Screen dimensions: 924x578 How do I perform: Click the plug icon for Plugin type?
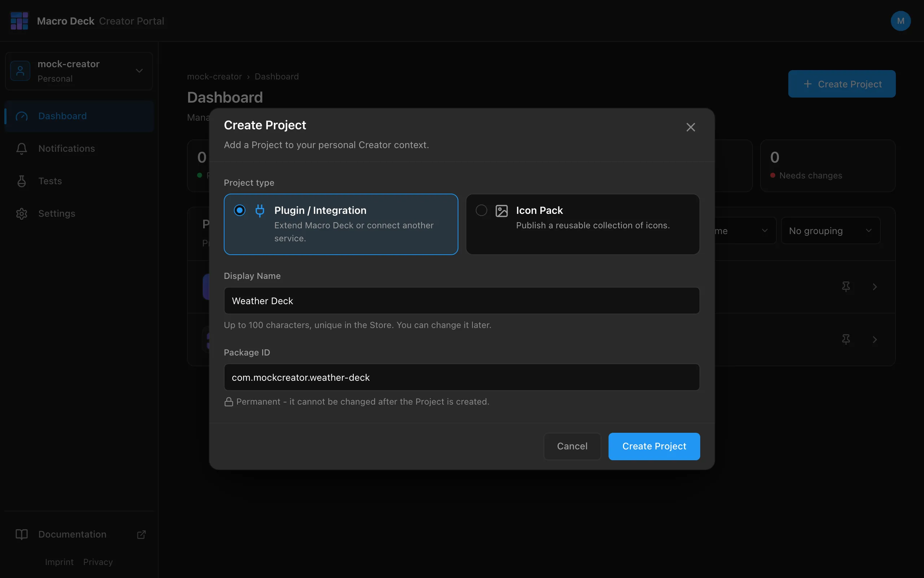pos(260,211)
